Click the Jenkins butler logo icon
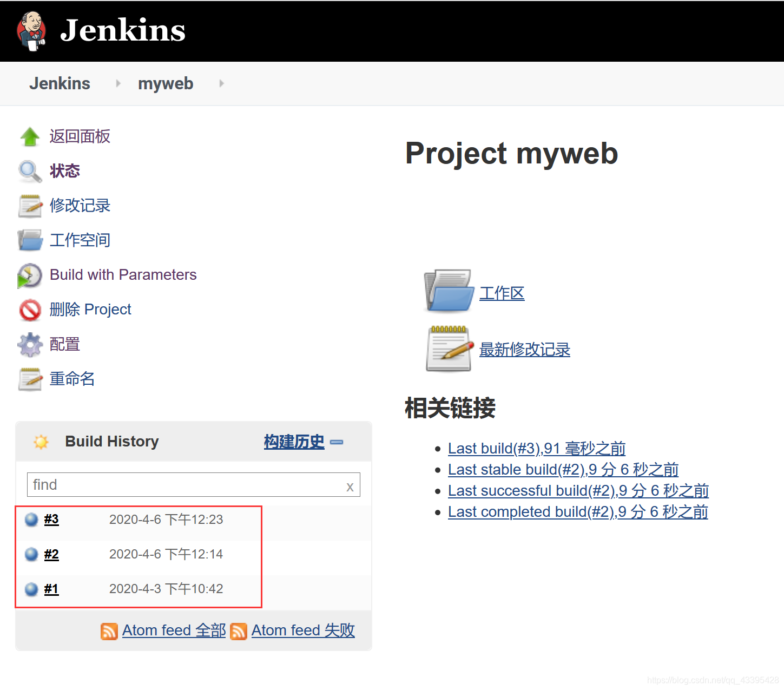Image resolution: width=784 pixels, height=690 pixels. (x=31, y=31)
